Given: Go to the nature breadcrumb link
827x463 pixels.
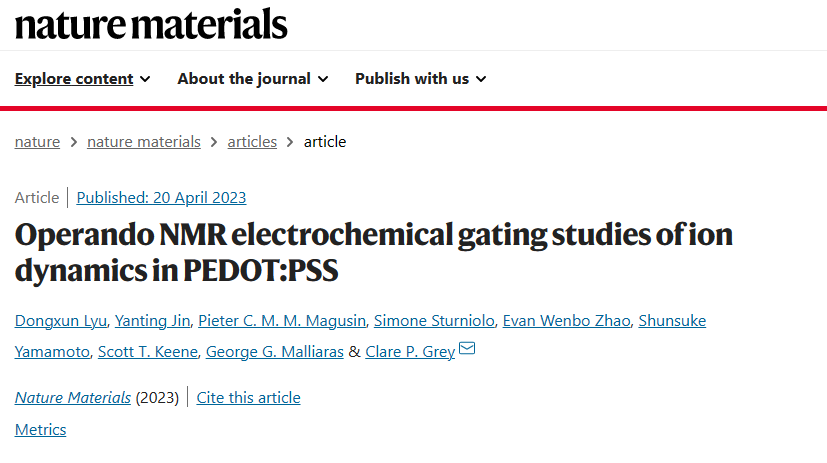Looking at the screenshot, I should click(x=37, y=142).
